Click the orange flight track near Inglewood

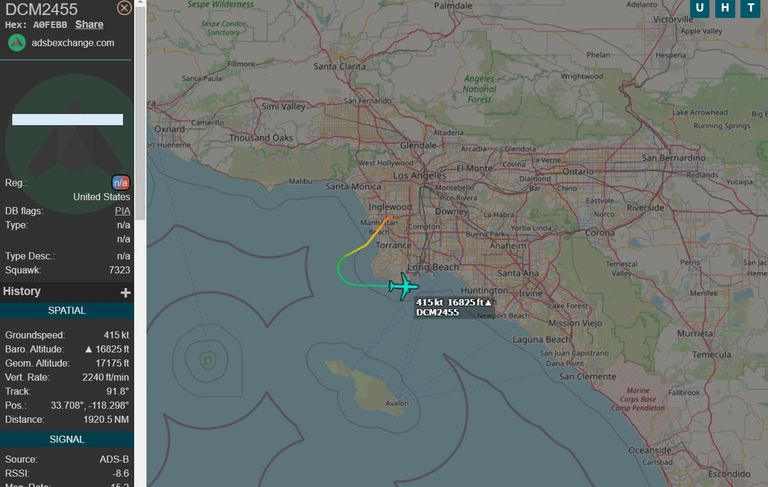point(380,229)
